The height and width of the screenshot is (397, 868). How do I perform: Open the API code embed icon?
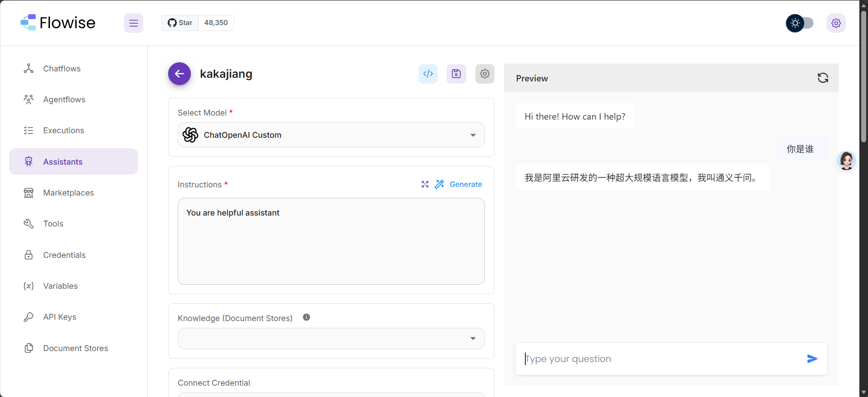[x=428, y=74]
